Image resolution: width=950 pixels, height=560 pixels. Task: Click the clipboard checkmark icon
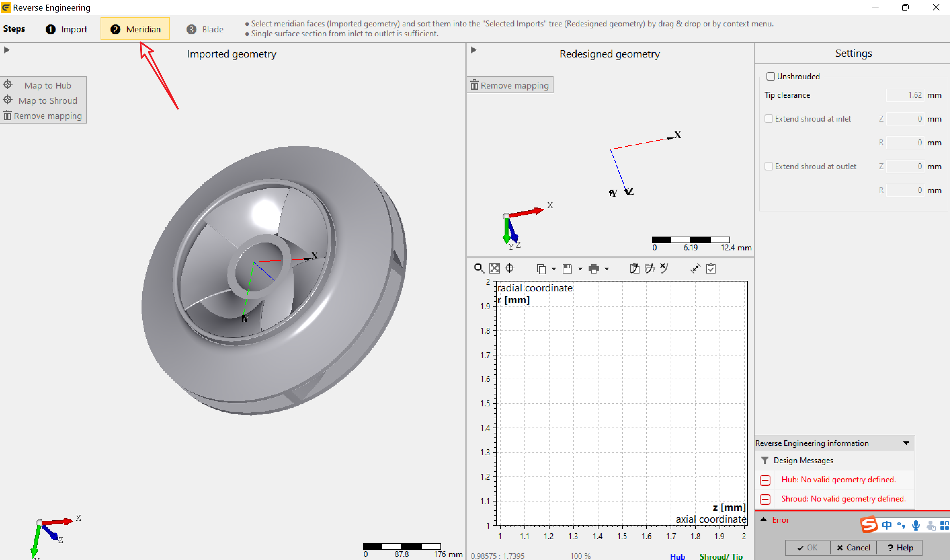pyautogui.click(x=711, y=268)
